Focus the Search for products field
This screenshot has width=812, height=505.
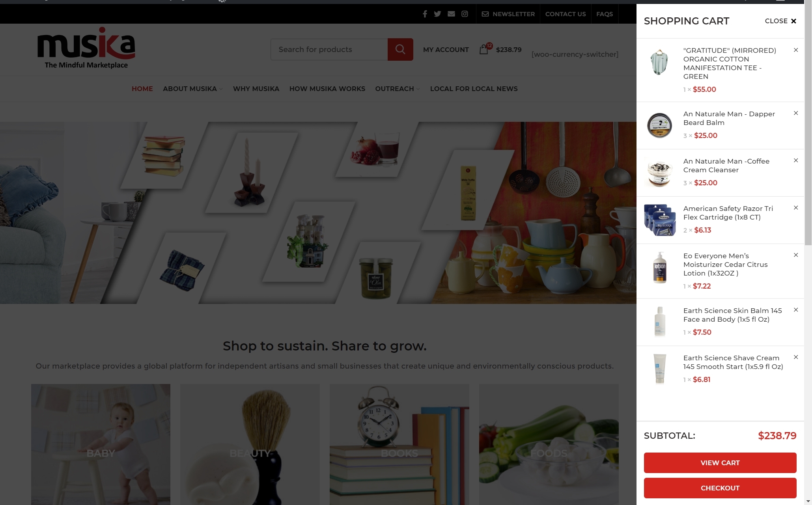(329, 49)
